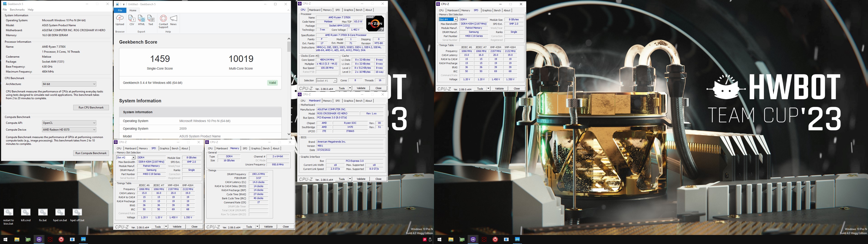Open the Architecture 64-bit dropdown
The width and height of the screenshot is (868, 244).
69,84
